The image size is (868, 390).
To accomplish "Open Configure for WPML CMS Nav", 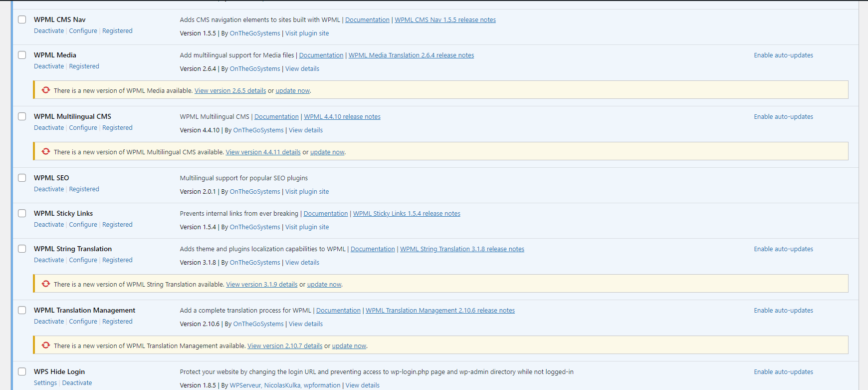I will pyautogui.click(x=83, y=31).
